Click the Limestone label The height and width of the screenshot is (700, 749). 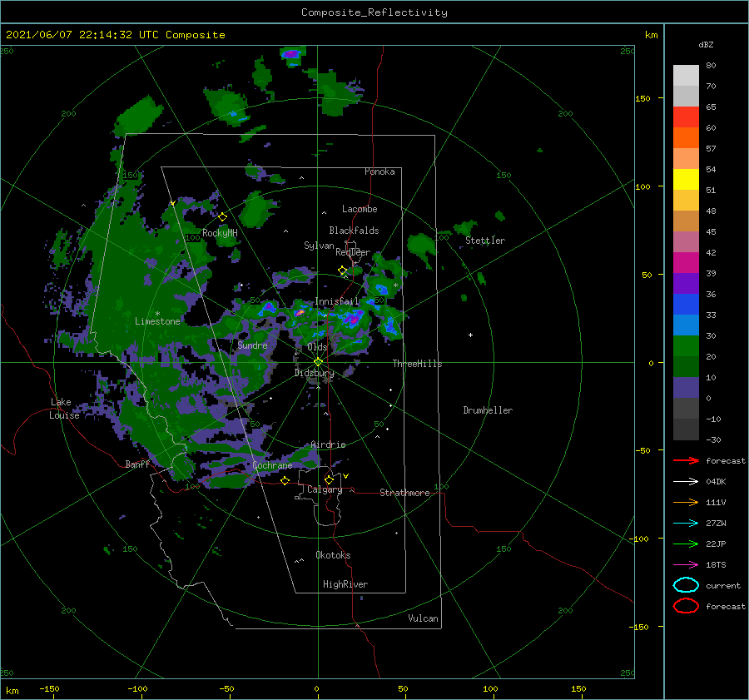coord(157,321)
